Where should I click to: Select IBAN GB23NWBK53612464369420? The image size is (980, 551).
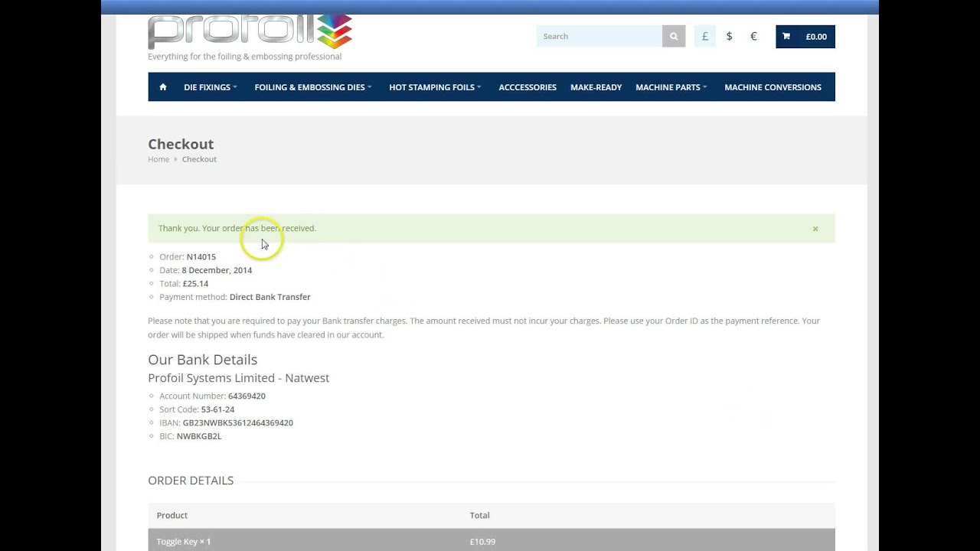[x=238, y=422]
